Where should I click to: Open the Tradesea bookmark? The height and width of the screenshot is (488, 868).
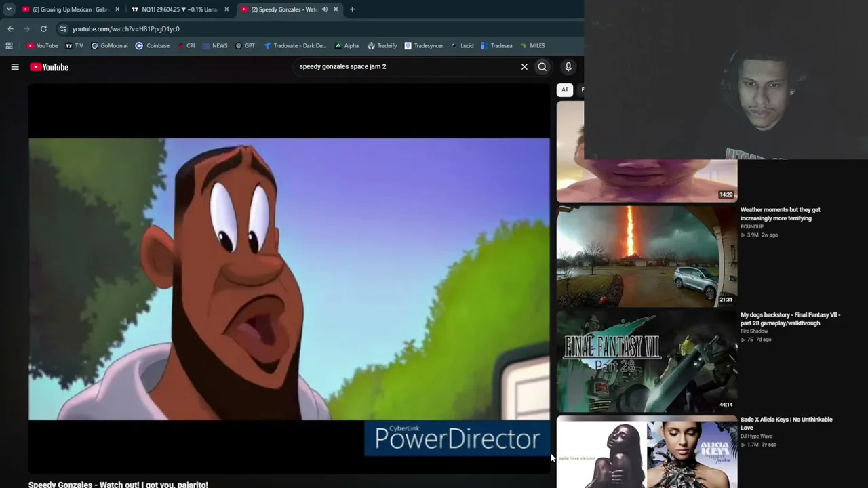pos(496,46)
